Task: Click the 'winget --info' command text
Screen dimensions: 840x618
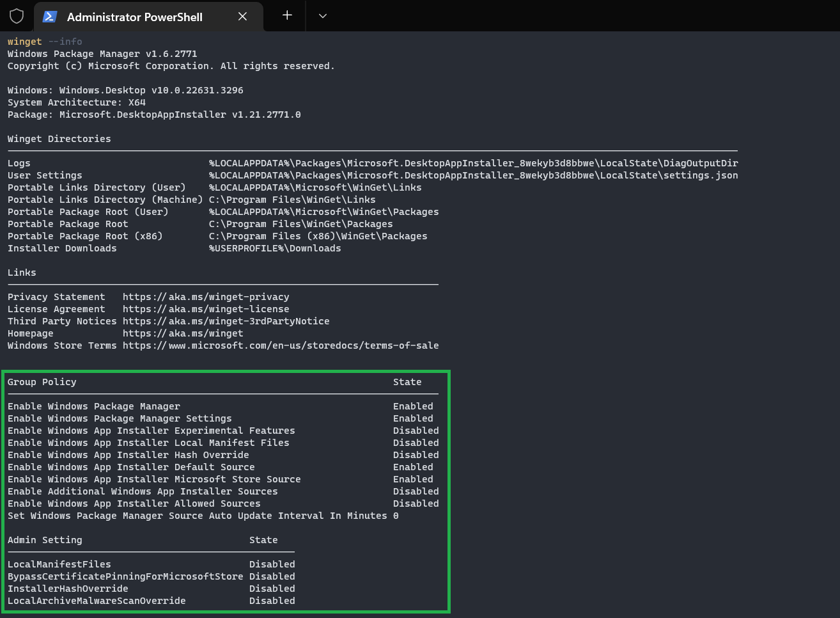Action: click(x=45, y=42)
